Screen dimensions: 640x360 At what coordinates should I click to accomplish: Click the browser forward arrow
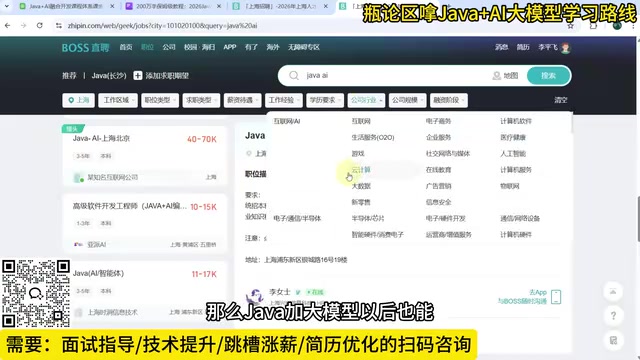click(x=23, y=25)
